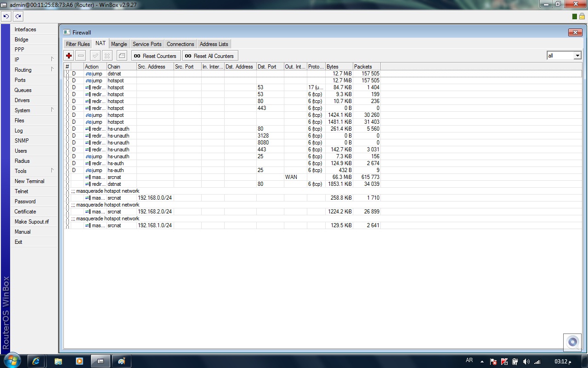Click the Reset All Counters button
588x368 pixels.
pos(210,56)
